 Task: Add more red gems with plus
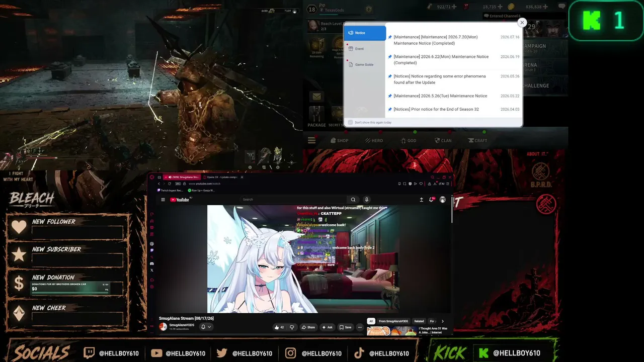pyautogui.click(x=500, y=7)
